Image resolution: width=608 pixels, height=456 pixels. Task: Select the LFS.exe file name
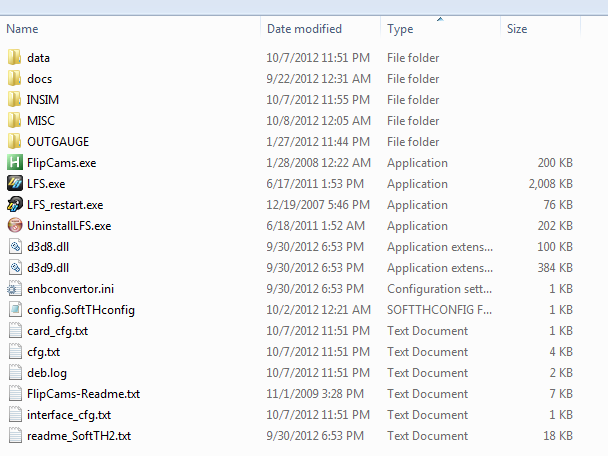[46, 184]
